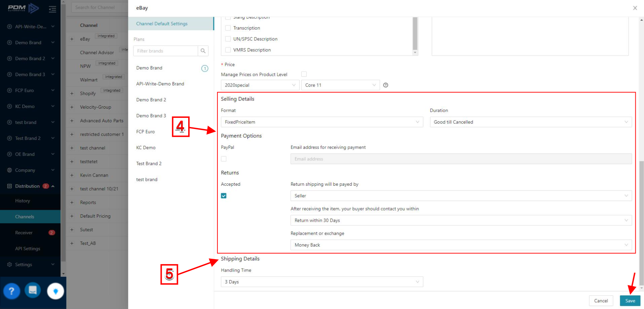This screenshot has height=309, width=644.
Task: Open the 2020special price sheet dropdown
Action: pyautogui.click(x=260, y=85)
